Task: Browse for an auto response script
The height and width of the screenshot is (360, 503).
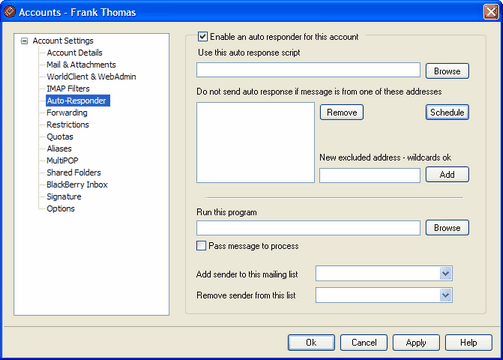Action: click(x=447, y=71)
